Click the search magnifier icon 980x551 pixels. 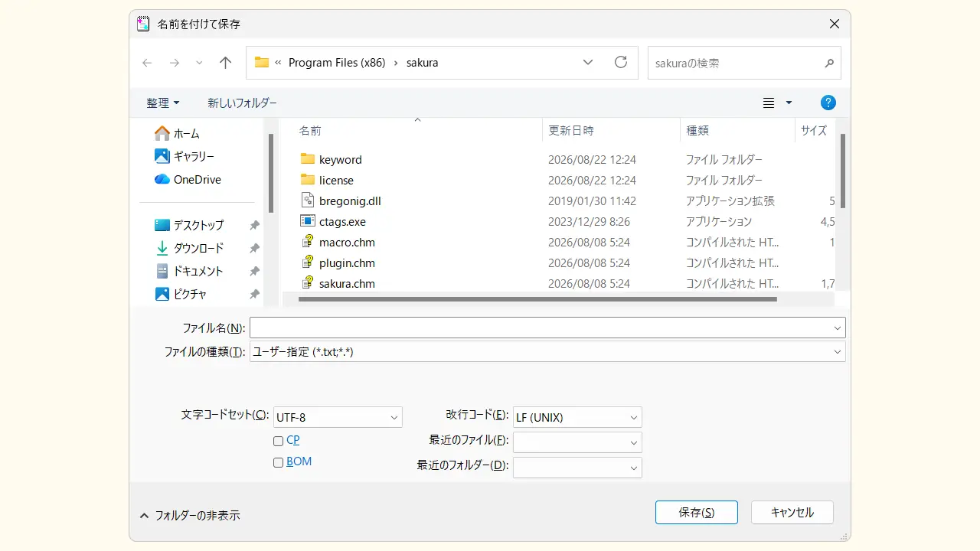[828, 63]
